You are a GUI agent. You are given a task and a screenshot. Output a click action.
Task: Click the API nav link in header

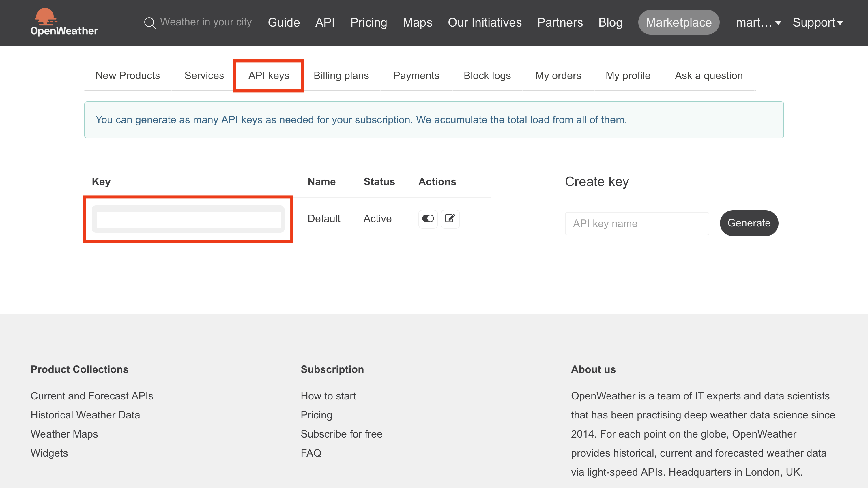tap(324, 22)
